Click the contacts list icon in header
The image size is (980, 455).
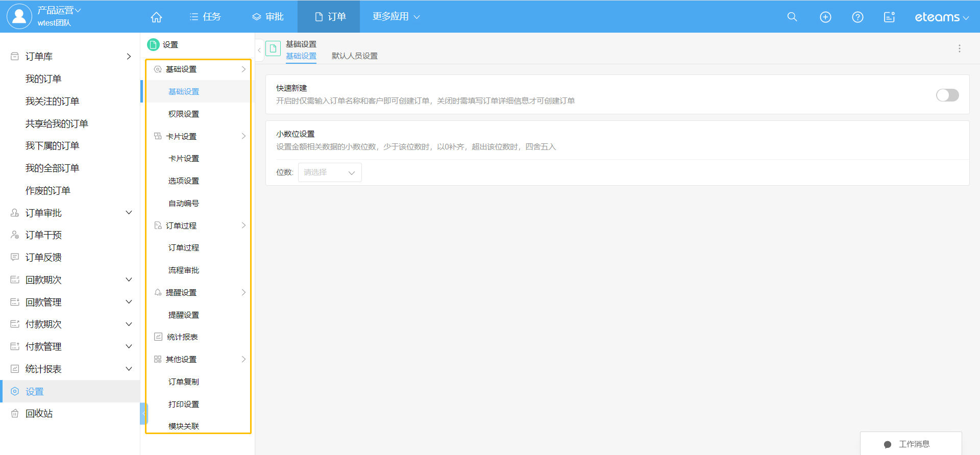click(x=889, y=17)
